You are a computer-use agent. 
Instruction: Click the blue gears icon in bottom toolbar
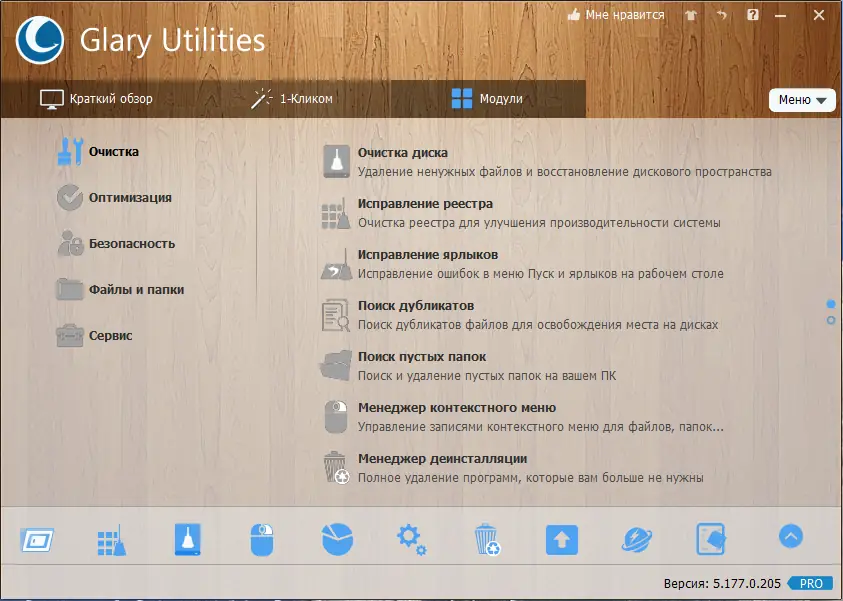click(x=412, y=540)
